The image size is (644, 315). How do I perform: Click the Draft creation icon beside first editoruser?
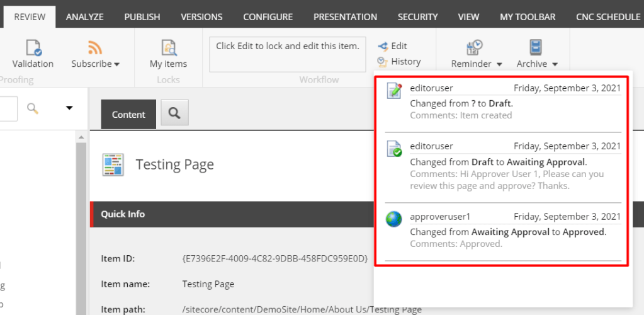[x=394, y=90]
